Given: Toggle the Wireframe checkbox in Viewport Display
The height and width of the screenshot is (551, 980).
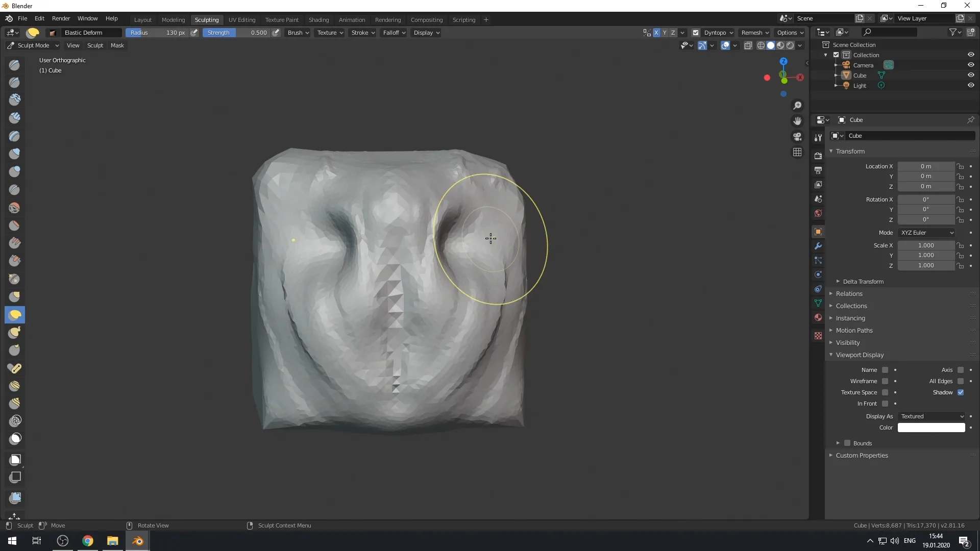Looking at the screenshot, I should pyautogui.click(x=885, y=381).
